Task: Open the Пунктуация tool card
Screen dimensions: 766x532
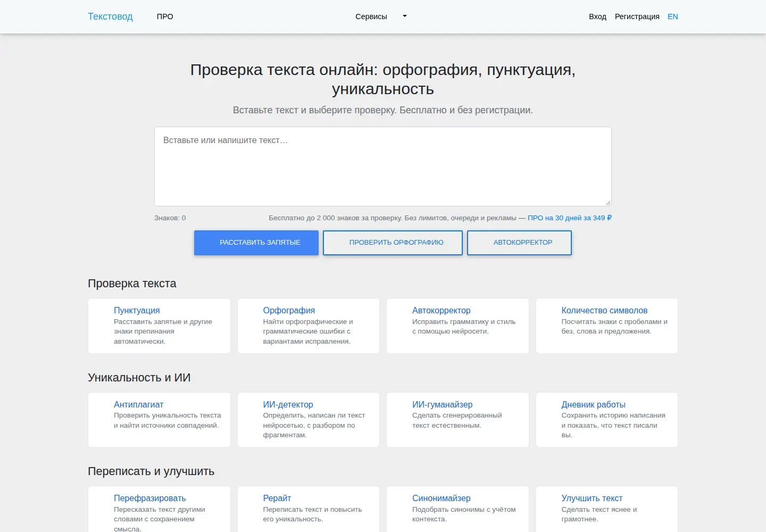Action: tap(159, 326)
